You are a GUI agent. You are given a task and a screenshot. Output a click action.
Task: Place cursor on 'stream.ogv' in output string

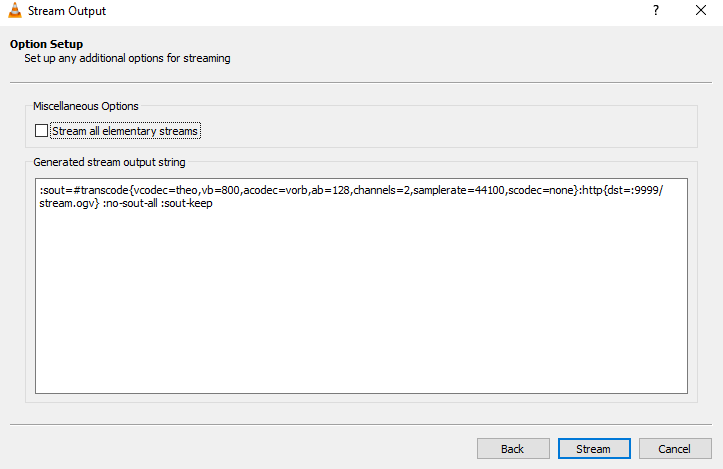67,203
